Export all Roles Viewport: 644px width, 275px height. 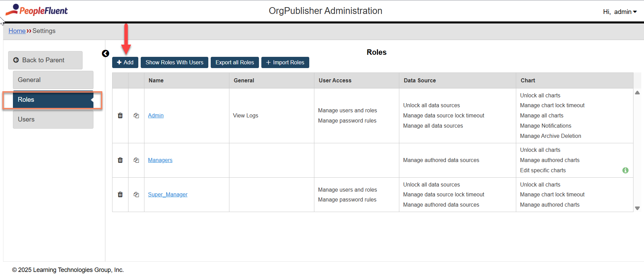coord(235,62)
